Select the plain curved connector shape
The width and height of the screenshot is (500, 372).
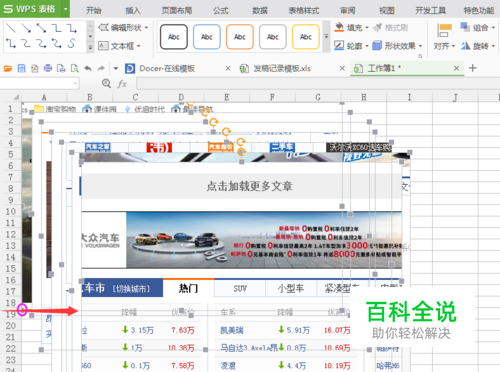[26, 43]
